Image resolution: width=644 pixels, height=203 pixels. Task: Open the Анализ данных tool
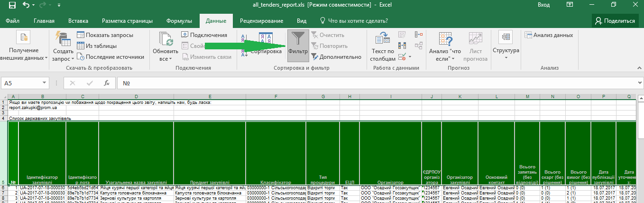point(549,35)
